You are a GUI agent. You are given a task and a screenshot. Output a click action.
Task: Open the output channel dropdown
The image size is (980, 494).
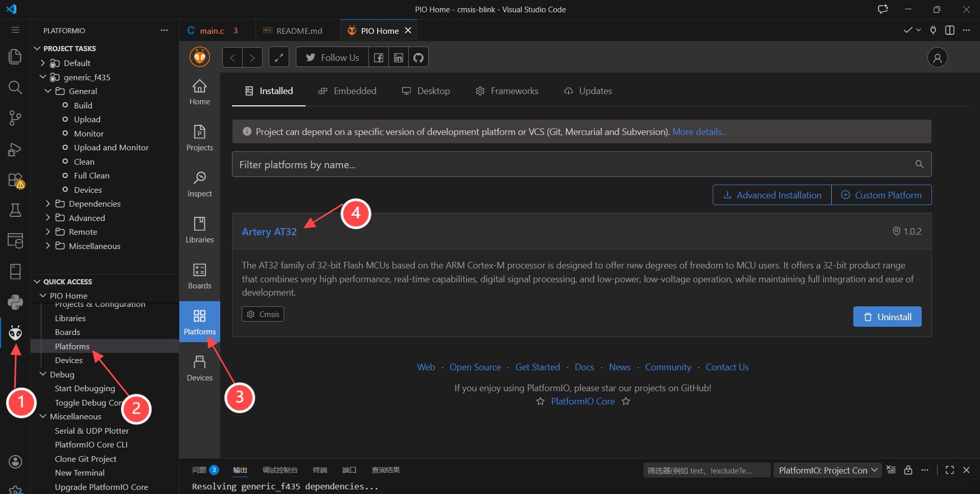pos(828,470)
